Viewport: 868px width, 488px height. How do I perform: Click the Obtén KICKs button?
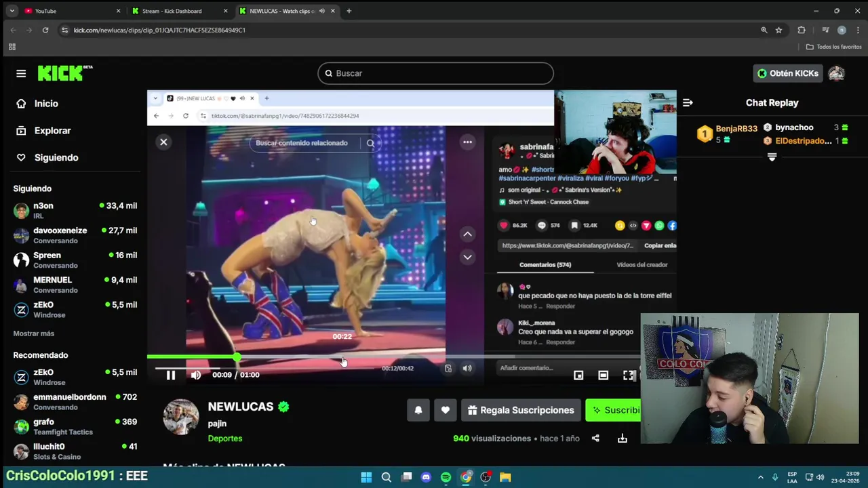point(787,73)
